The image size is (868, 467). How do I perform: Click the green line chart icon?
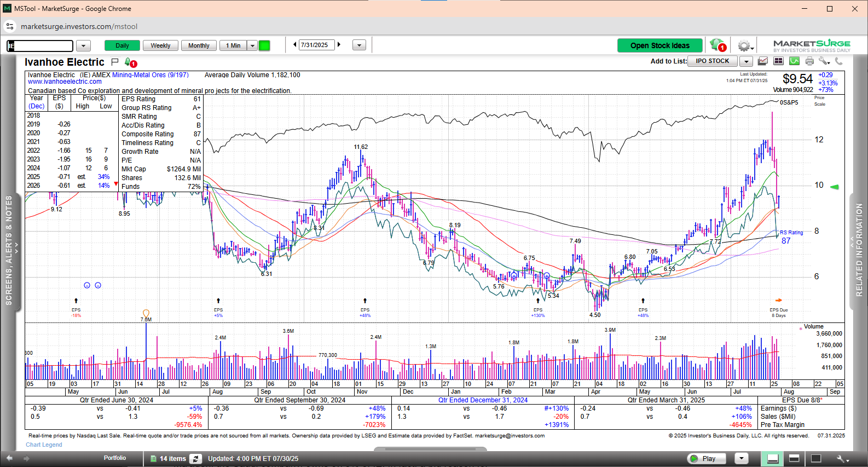pyautogui.click(x=794, y=61)
